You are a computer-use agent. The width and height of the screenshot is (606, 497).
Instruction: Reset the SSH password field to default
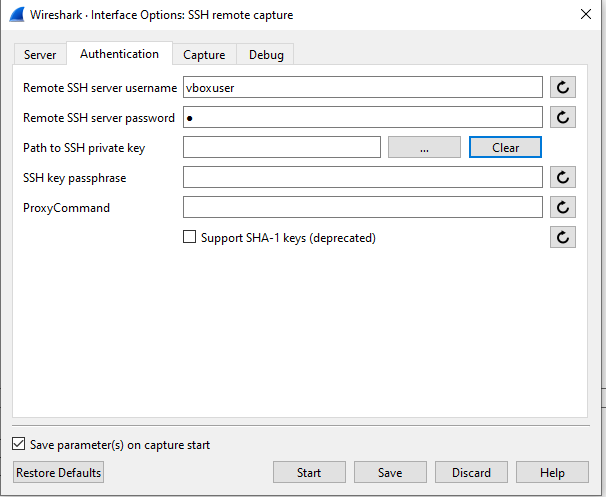564,117
